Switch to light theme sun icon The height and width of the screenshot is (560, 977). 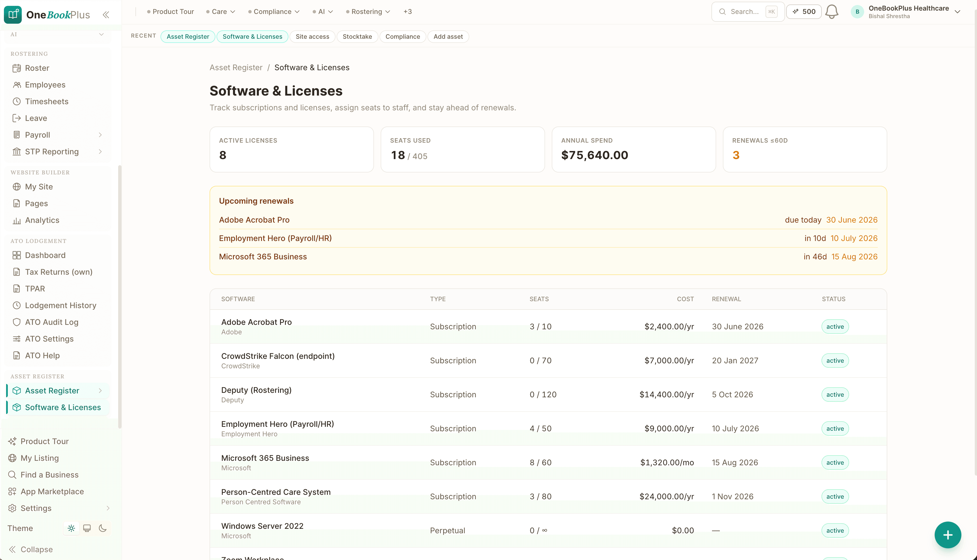pos(71,529)
